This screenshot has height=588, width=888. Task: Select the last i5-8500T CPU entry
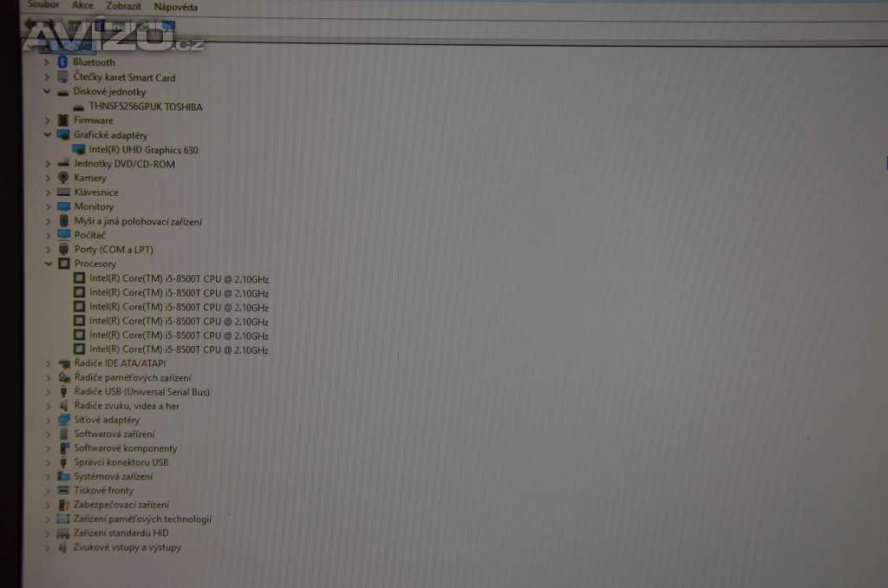[179, 350]
